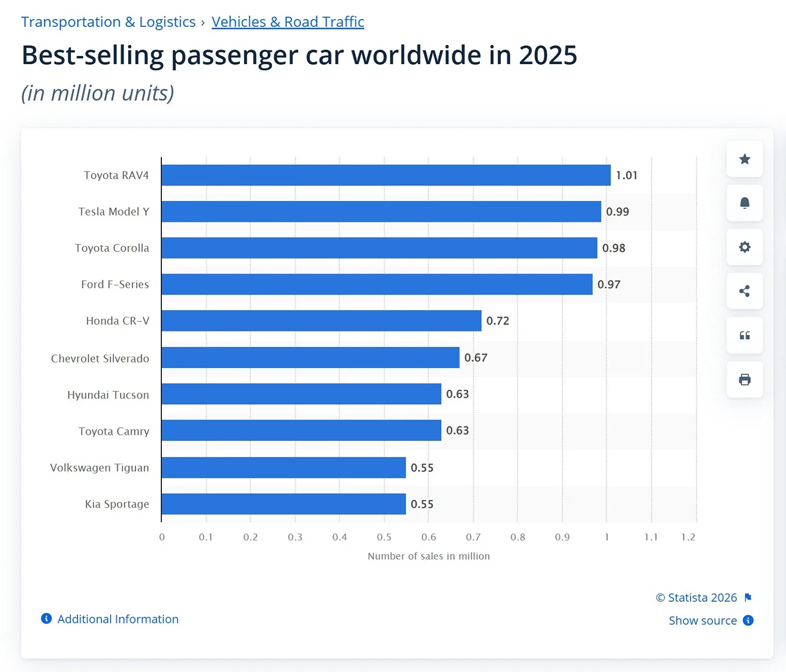Open the bell notification alert icon
Image resolution: width=786 pixels, height=672 pixels.
tap(745, 203)
